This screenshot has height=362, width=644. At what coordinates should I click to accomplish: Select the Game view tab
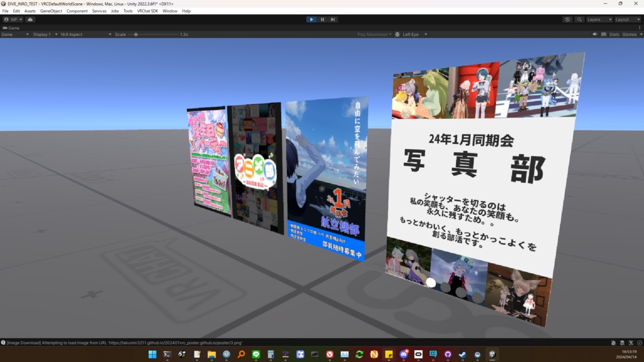11,28
